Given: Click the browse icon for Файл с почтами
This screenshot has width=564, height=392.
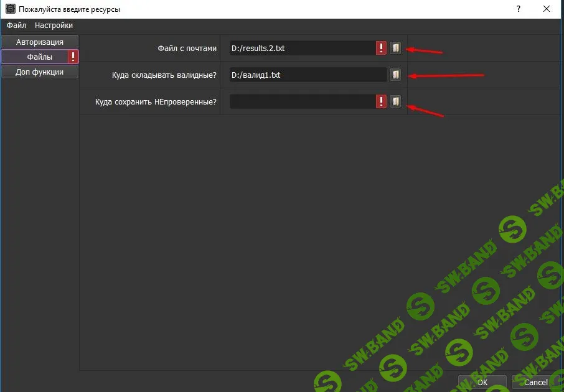Looking at the screenshot, I should click(395, 48).
